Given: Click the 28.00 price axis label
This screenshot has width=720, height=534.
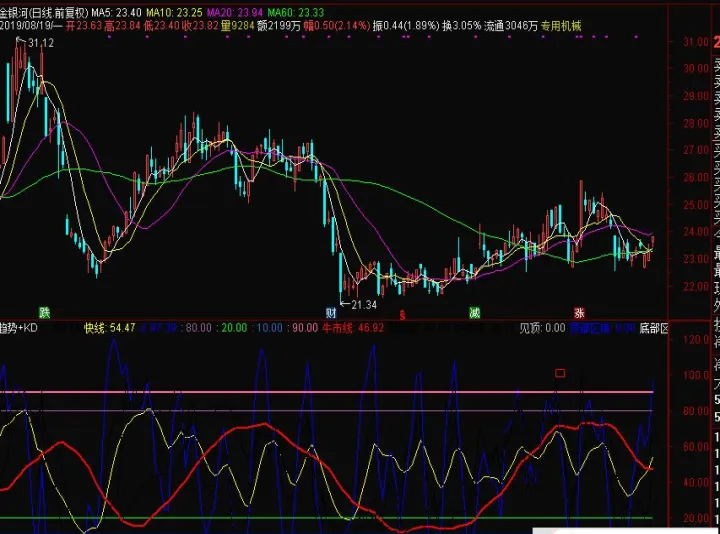Looking at the screenshot, I should click(696, 123).
